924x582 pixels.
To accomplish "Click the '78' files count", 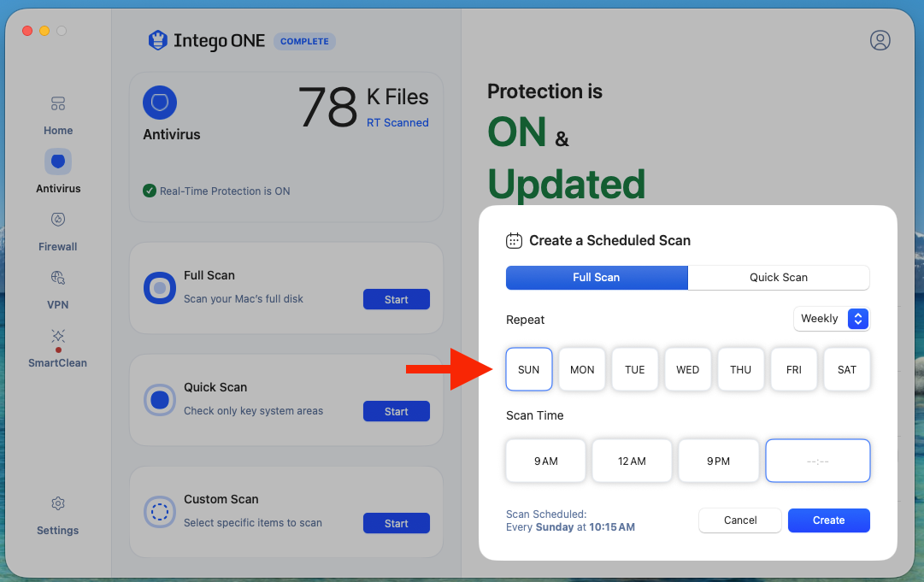I will 327,107.
